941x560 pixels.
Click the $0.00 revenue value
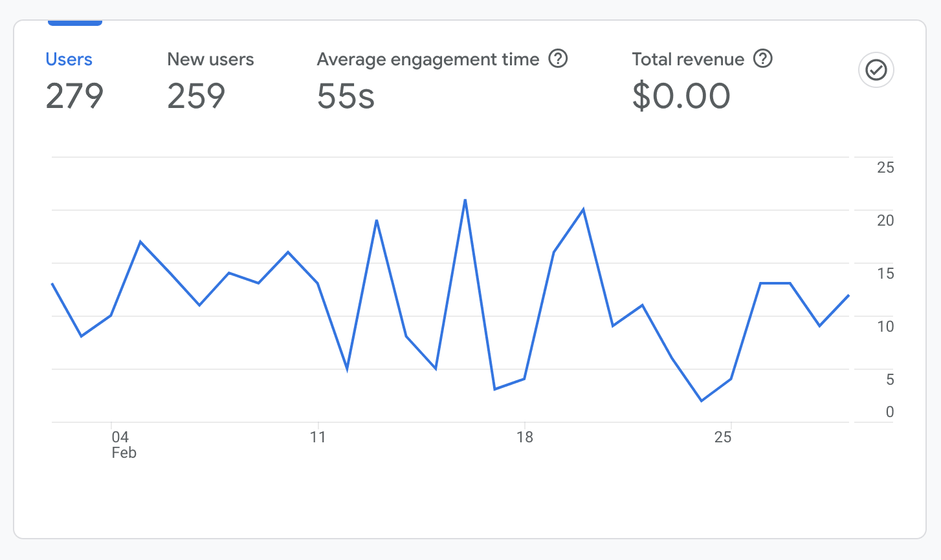point(681,96)
